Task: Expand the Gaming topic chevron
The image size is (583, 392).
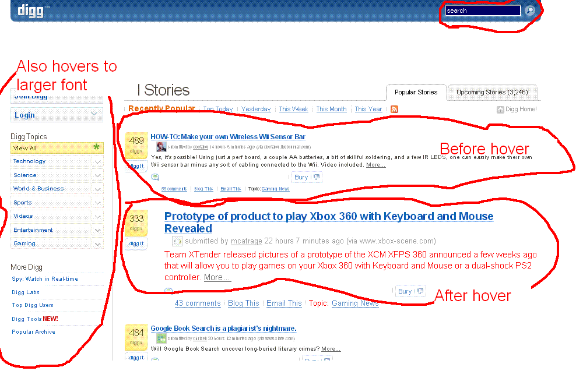Action: click(97, 244)
